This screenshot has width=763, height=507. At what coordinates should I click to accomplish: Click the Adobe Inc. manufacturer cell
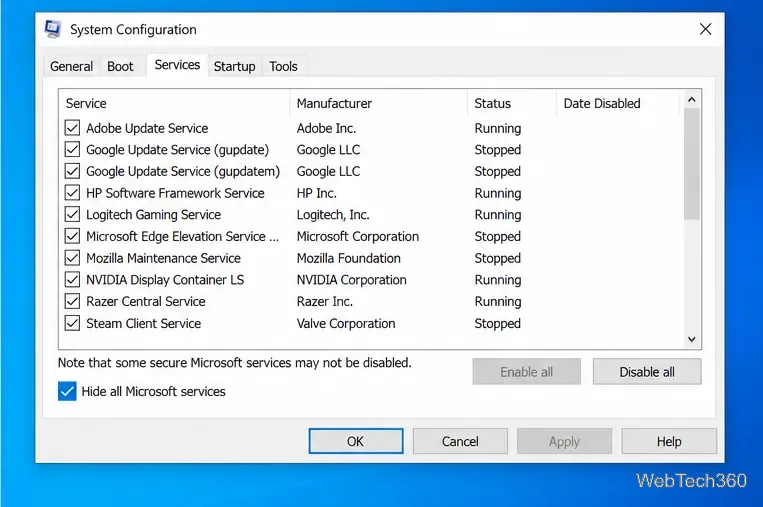(326, 128)
